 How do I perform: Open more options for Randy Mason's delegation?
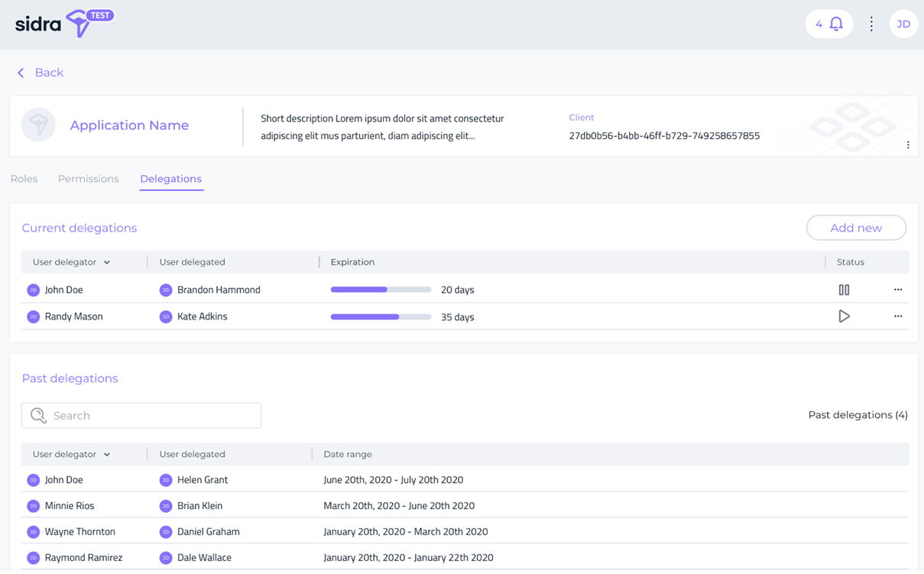click(898, 316)
